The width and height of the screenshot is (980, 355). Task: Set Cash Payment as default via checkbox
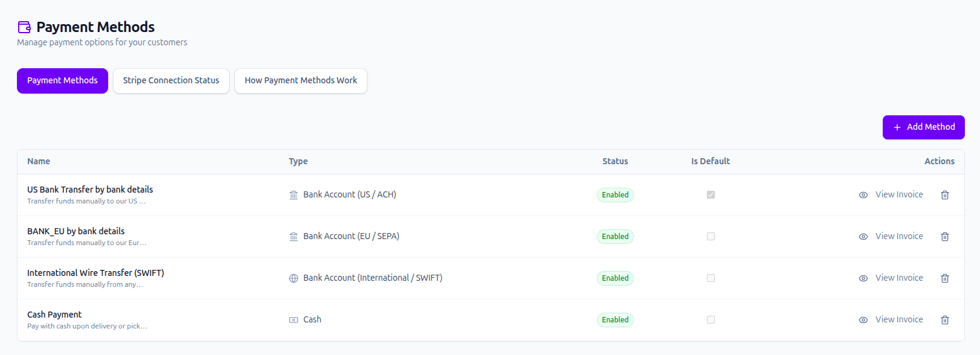(x=711, y=320)
